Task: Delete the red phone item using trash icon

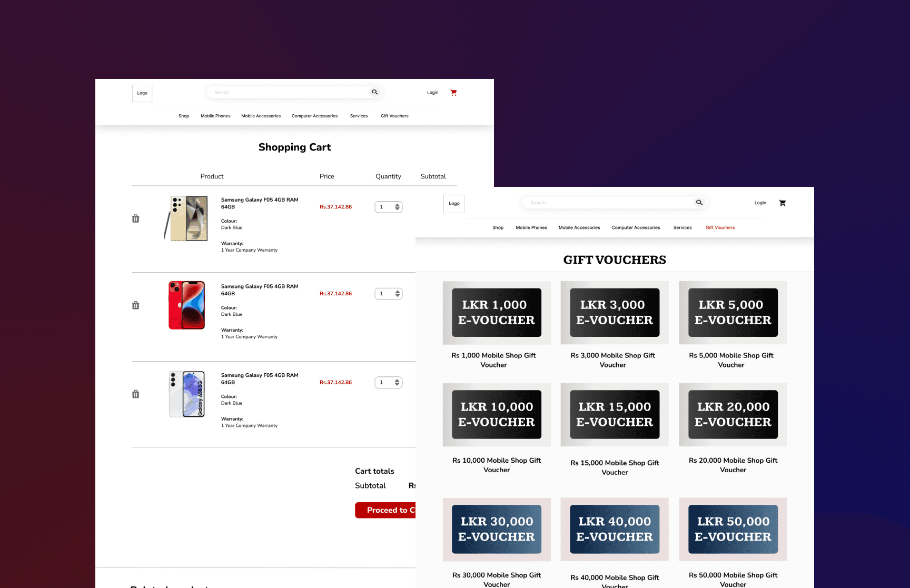Action: click(135, 305)
